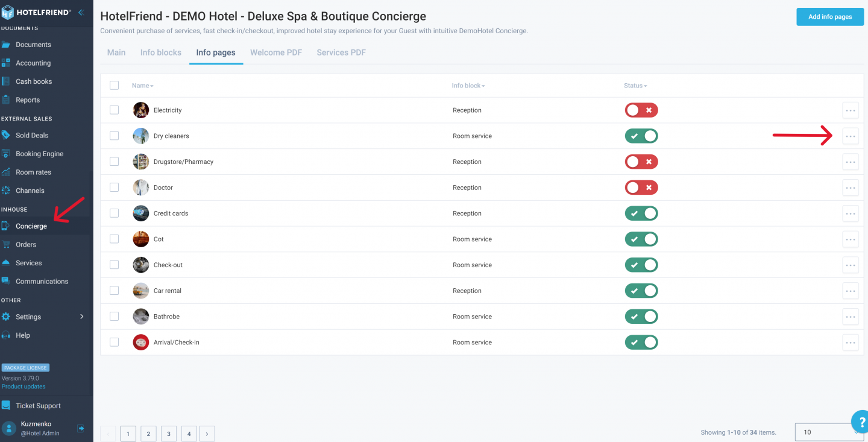Sort by the Status column header
This screenshot has width=868, height=442.
[635, 86]
